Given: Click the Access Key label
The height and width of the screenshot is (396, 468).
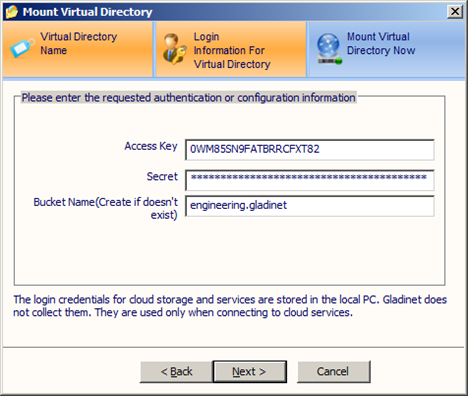Looking at the screenshot, I should tap(151, 146).
